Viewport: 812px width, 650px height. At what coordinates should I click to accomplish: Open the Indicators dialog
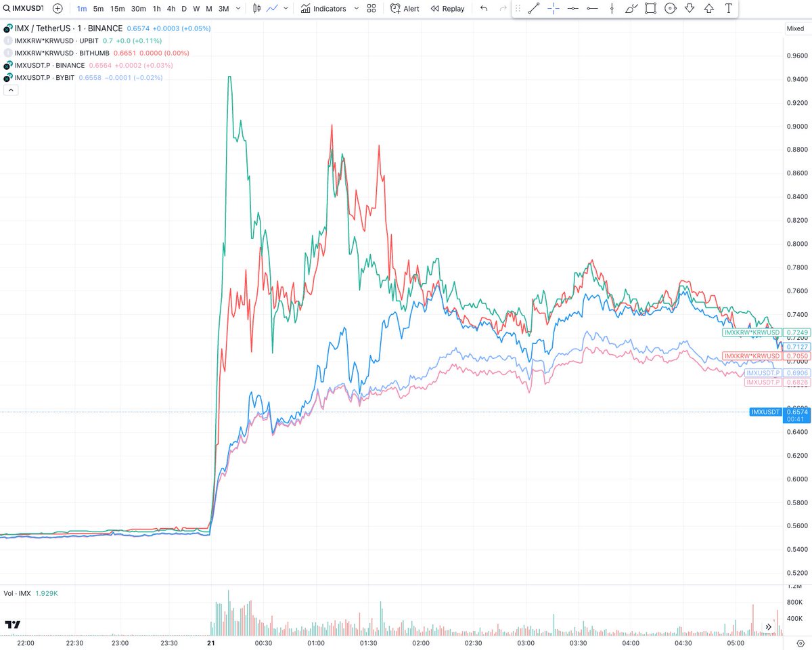click(323, 9)
